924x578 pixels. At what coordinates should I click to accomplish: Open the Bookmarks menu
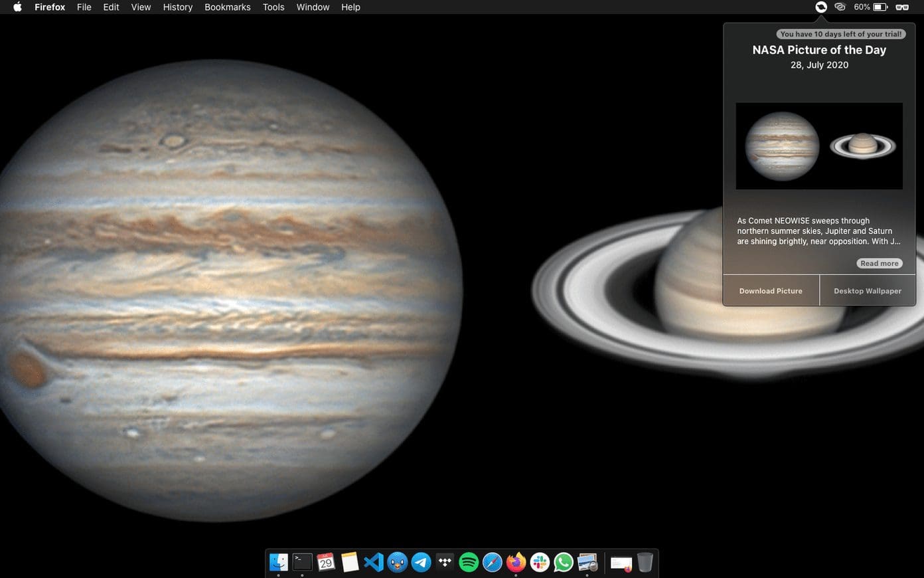pos(228,7)
